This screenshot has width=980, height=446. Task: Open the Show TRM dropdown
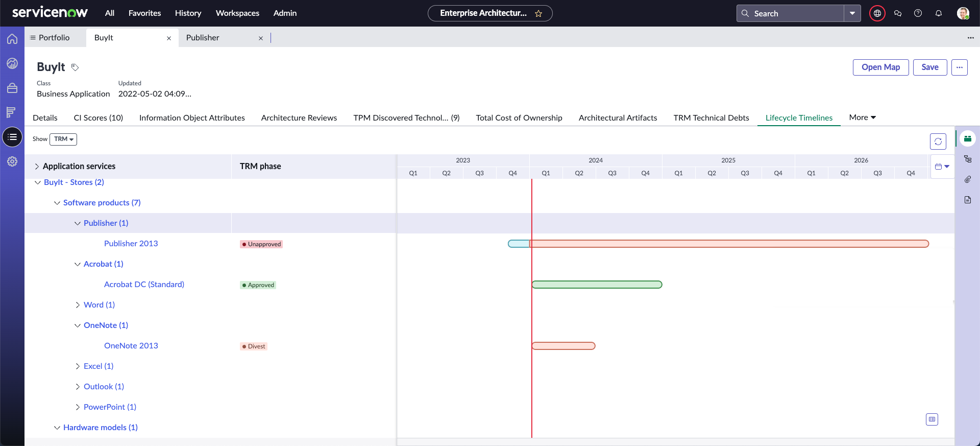63,139
